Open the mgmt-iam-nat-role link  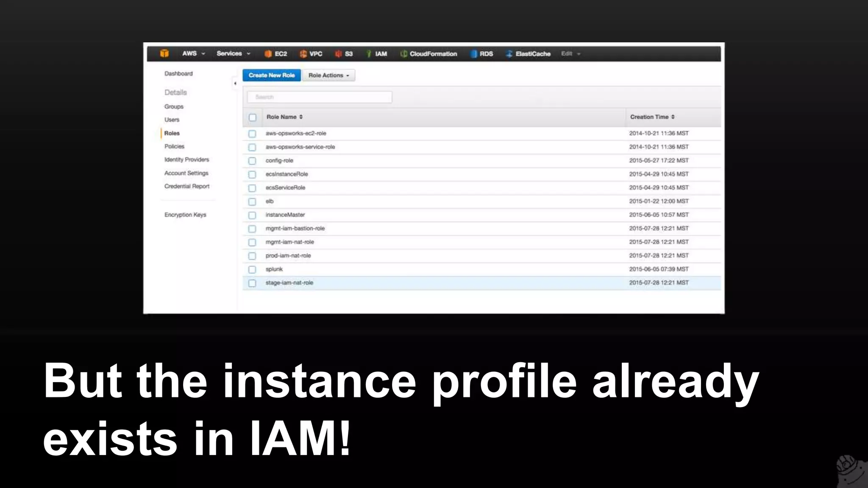289,241
